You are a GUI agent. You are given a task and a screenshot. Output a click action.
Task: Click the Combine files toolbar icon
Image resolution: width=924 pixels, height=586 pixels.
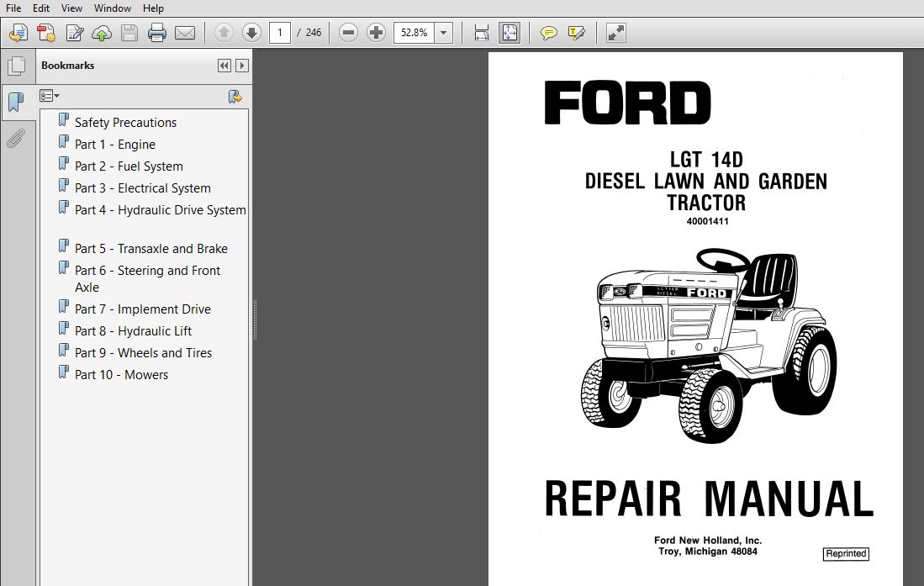[46, 33]
